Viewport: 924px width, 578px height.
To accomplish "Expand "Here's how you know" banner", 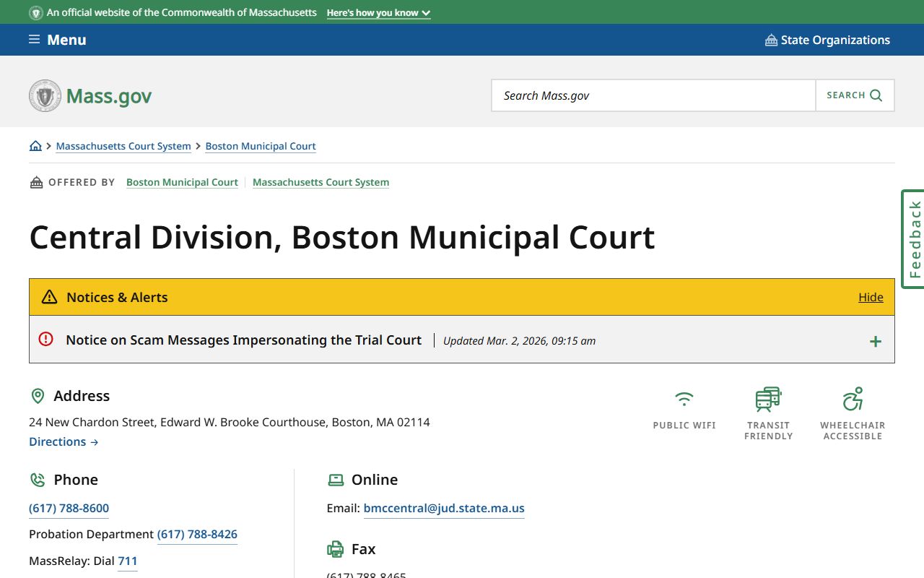I will click(378, 13).
